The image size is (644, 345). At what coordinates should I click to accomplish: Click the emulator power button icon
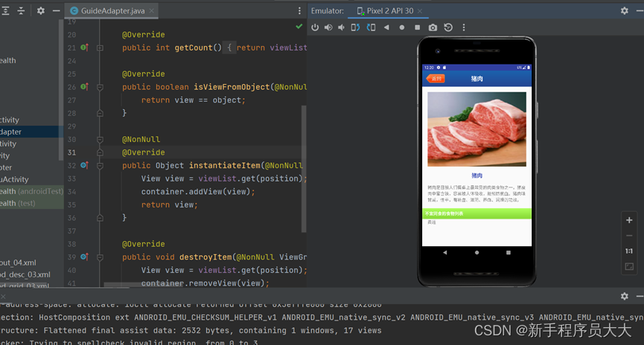click(315, 28)
